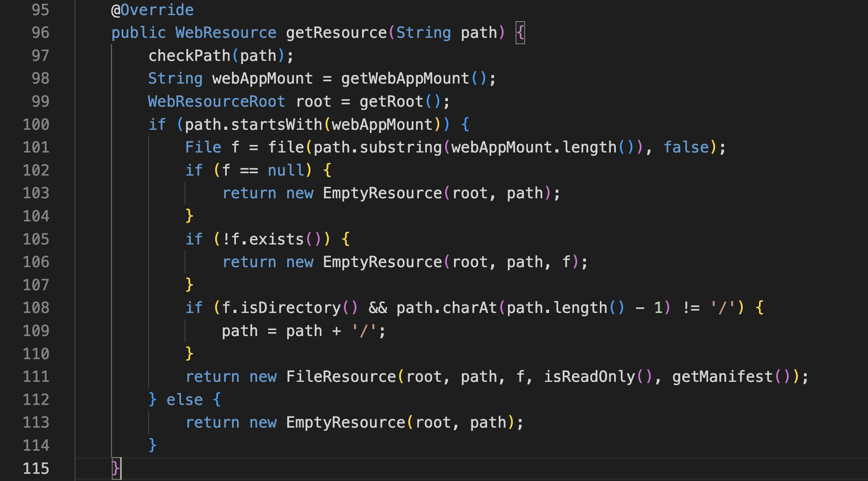Viewport: 868px width, 481px height.
Task: Click the 'else' keyword on line 112
Action: pos(185,399)
